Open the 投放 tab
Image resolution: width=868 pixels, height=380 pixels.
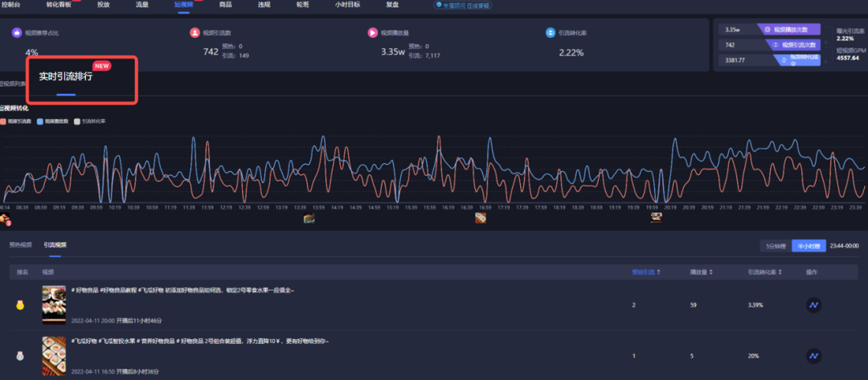[104, 5]
